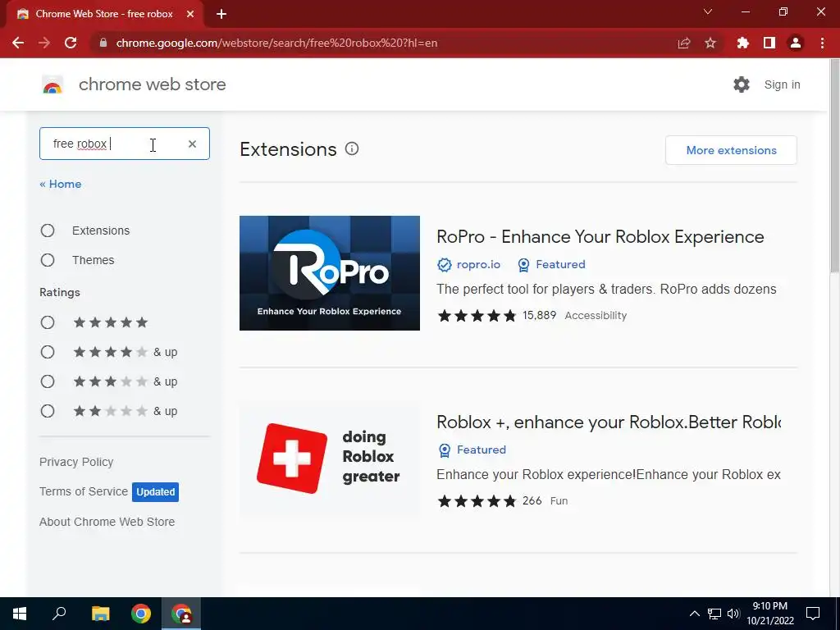
Task: Open the network status tray icon
Action: (x=714, y=614)
